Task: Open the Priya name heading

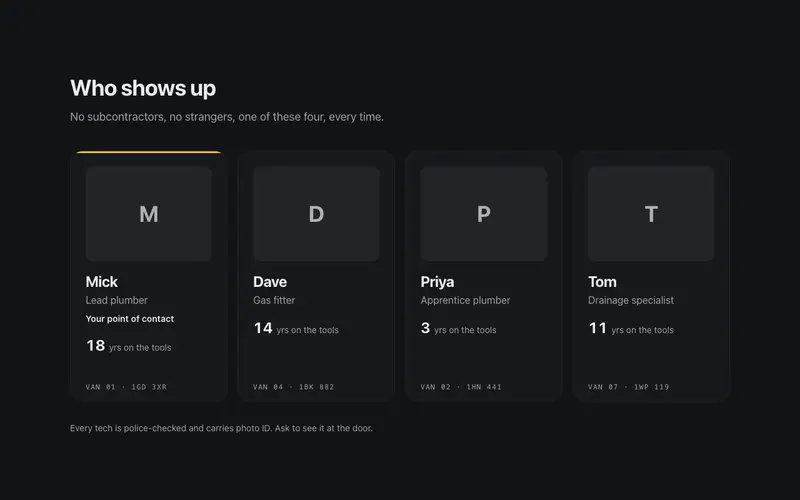Action: pyautogui.click(x=437, y=282)
